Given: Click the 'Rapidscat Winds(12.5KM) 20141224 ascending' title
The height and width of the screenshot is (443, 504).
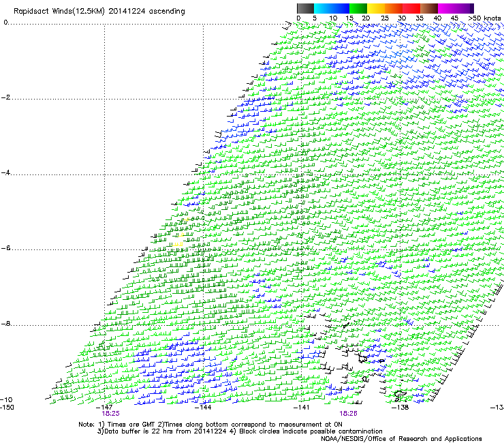Looking at the screenshot, I should [99, 12].
